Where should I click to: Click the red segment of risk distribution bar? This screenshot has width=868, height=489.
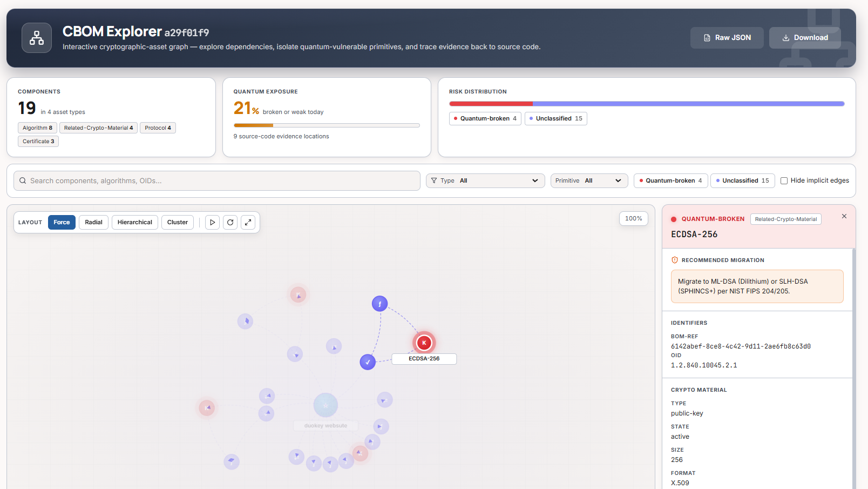[x=491, y=104]
